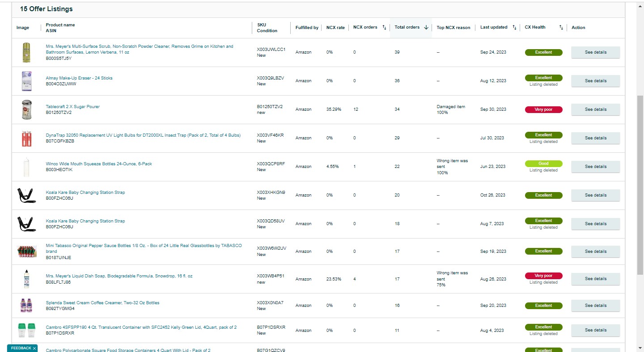Viewport: 644px width, 352px height.
Task: Click the Mini Tabasco bottles product image
Action: (x=27, y=251)
